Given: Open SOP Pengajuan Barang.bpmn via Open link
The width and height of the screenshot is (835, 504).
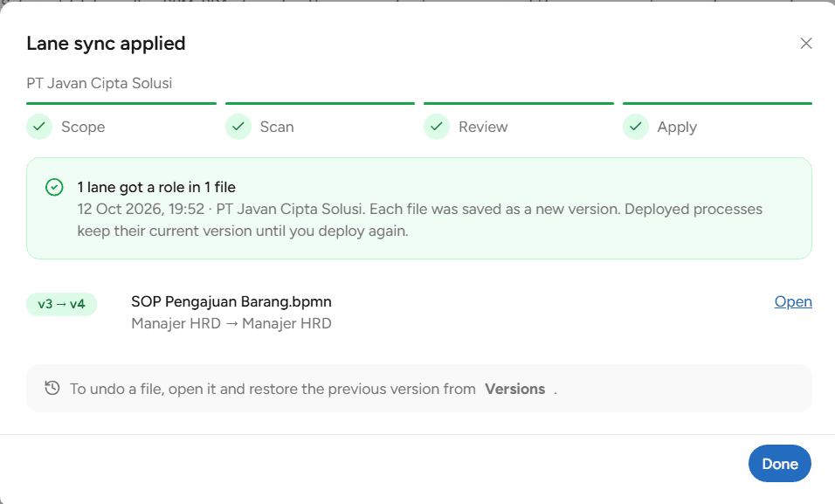Looking at the screenshot, I should (x=793, y=301).
